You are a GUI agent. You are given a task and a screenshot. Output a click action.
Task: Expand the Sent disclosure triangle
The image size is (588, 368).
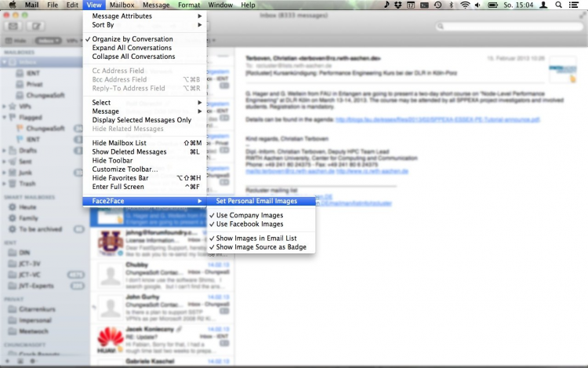click(5, 162)
